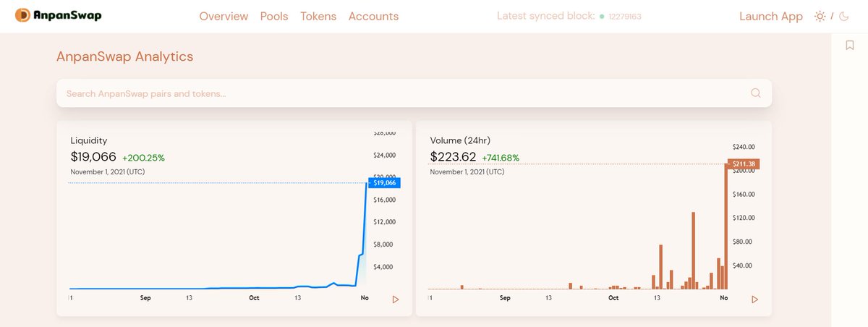Click the AnpanSwap logo
The height and width of the screenshot is (327, 868).
tap(59, 15)
